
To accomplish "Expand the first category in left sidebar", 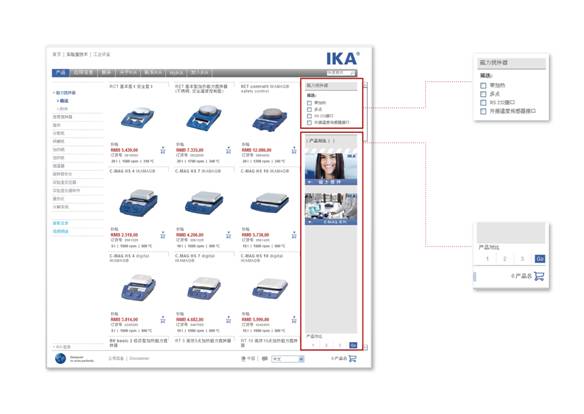I will tap(66, 93).
